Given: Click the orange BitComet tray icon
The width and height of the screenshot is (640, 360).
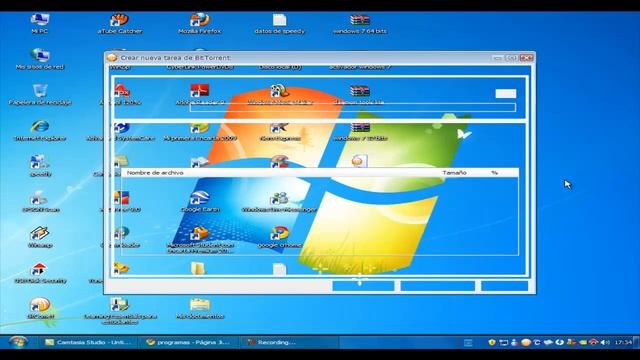Looking at the screenshot, I should click(526, 342).
